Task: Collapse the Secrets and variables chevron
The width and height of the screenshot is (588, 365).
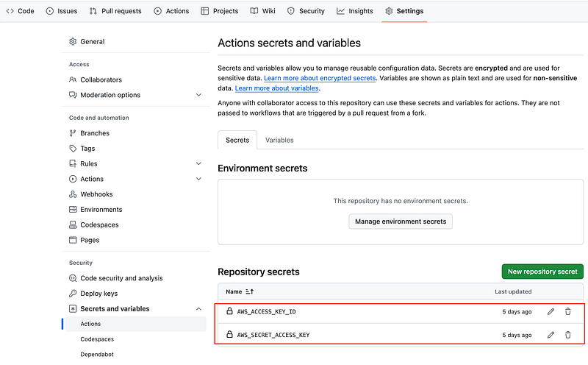Action: 198,308
